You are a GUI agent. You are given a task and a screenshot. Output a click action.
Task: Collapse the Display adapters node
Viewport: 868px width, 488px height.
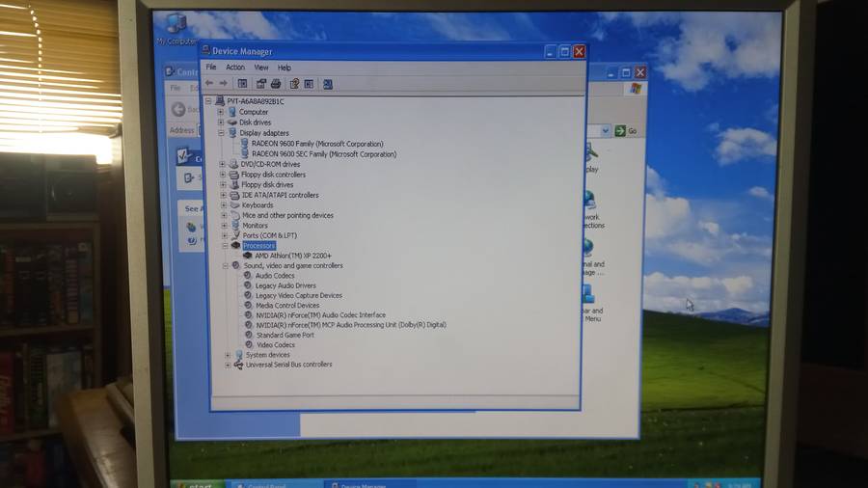222,133
